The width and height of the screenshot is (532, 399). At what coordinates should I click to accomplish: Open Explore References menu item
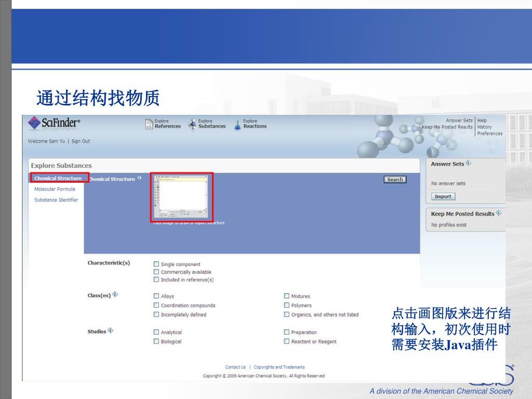[168, 124]
